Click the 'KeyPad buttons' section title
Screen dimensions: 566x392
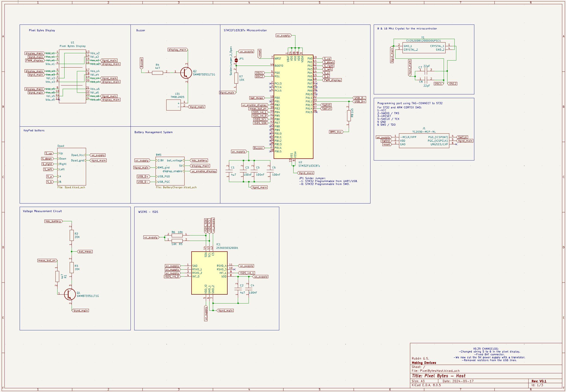pos(34,130)
